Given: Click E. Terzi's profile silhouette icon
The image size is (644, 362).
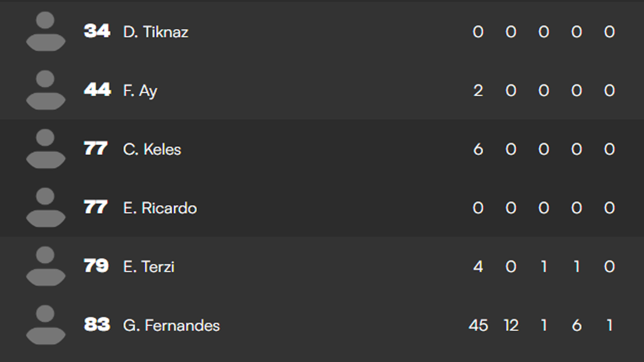Looking at the screenshot, I should tap(45, 266).
